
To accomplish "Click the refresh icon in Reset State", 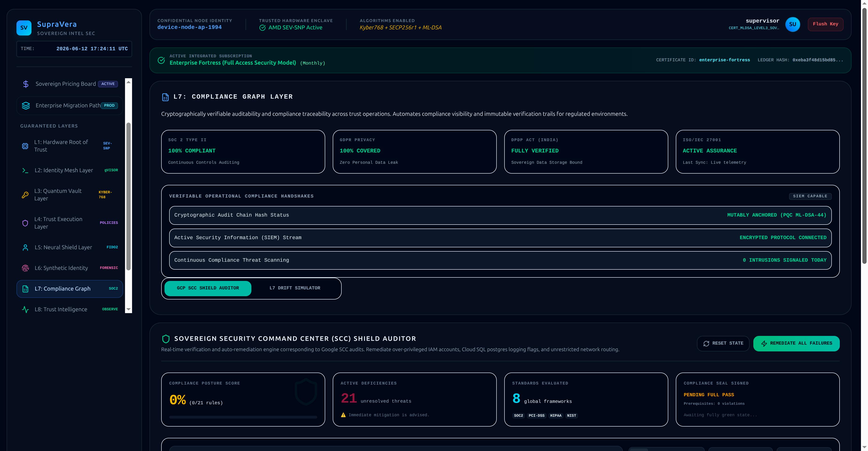I will click(x=706, y=344).
